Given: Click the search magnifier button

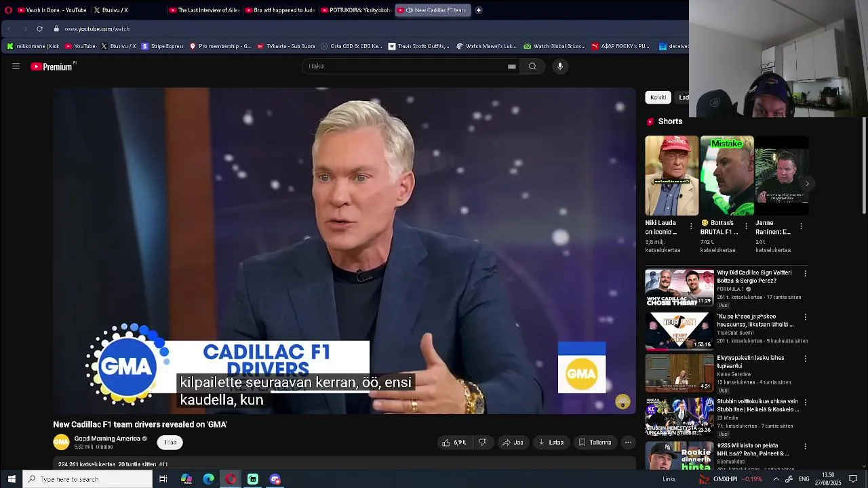Looking at the screenshot, I should (532, 66).
